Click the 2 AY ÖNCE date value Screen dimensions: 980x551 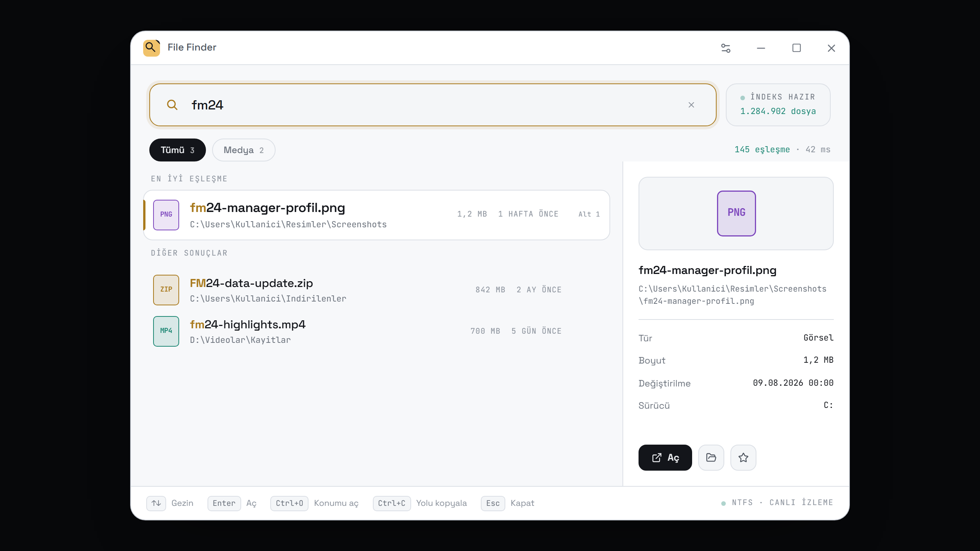539,290
